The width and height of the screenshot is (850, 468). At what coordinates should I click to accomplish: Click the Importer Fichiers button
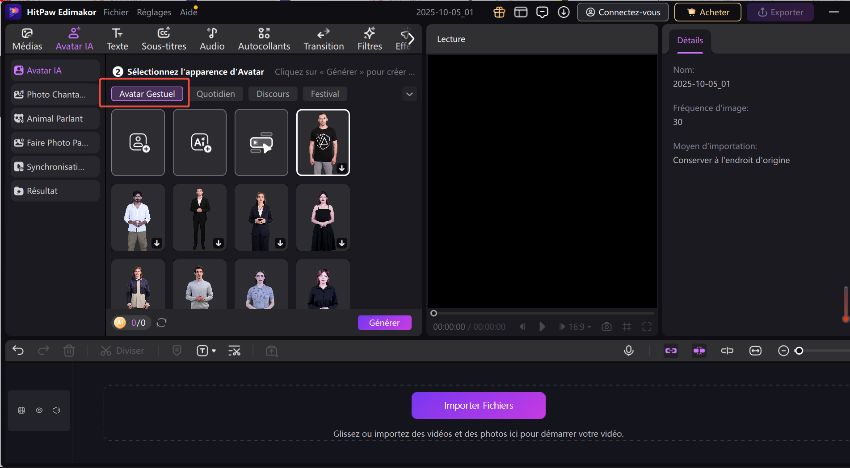pyautogui.click(x=479, y=406)
